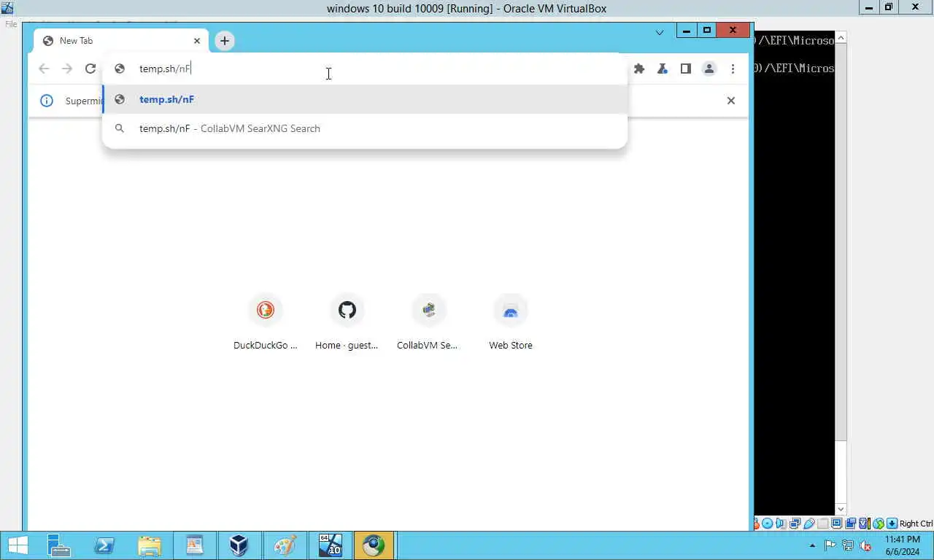Image resolution: width=934 pixels, height=560 pixels.
Task: Open the document app on the taskbar
Action: pos(194,545)
